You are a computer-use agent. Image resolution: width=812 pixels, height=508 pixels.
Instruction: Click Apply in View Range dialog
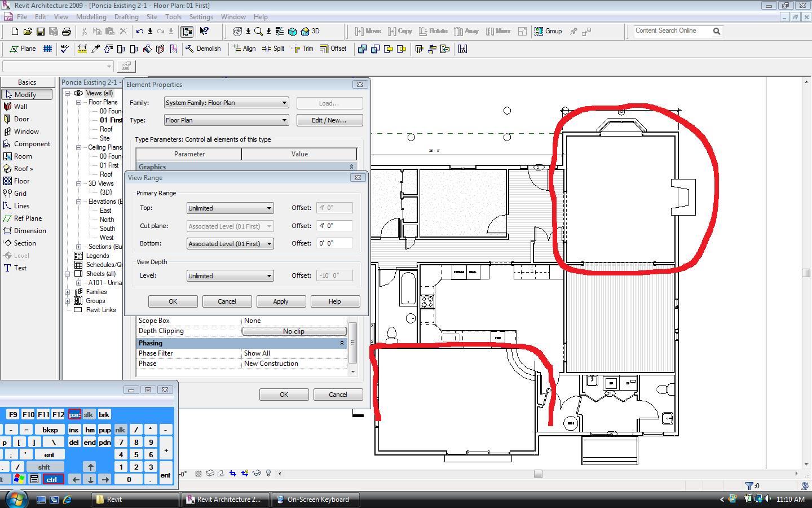[x=281, y=301]
